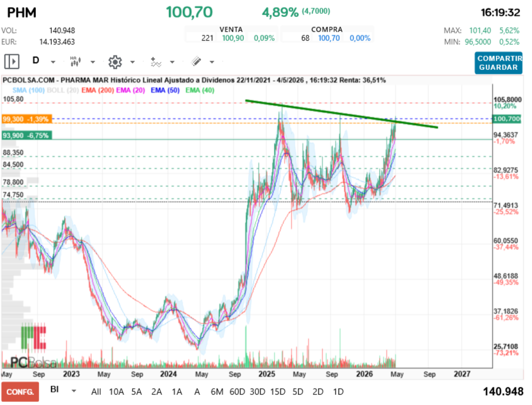The image size is (532, 405).
Task: Select the 10A time range
Action: (117, 392)
